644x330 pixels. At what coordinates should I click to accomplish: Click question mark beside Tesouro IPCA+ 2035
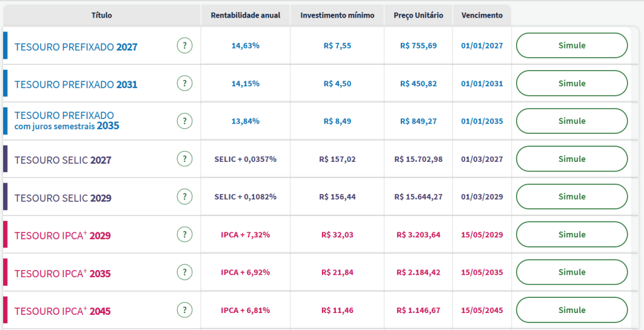pyautogui.click(x=184, y=272)
